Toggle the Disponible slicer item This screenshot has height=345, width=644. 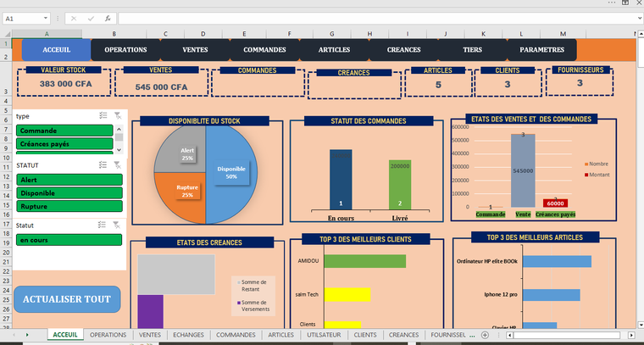pos(69,193)
